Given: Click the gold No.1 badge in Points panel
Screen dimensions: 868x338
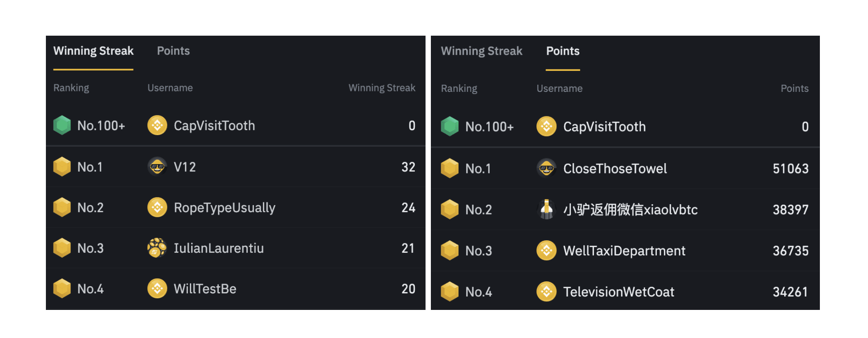Looking at the screenshot, I should 450,168.
